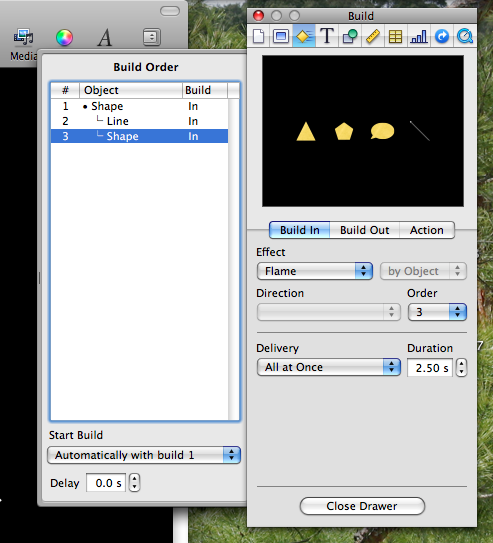
Task: Open the Slide inspector icon
Action: point(281,36)
